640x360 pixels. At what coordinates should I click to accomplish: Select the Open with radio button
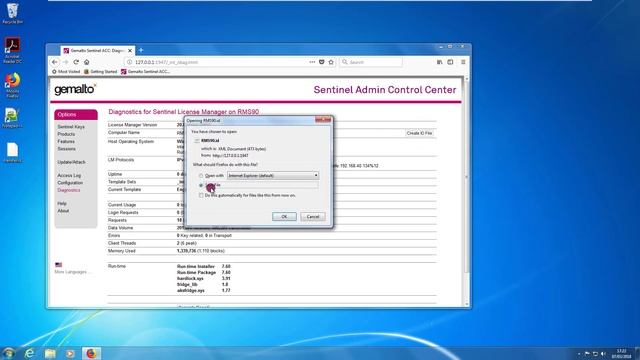201,176
